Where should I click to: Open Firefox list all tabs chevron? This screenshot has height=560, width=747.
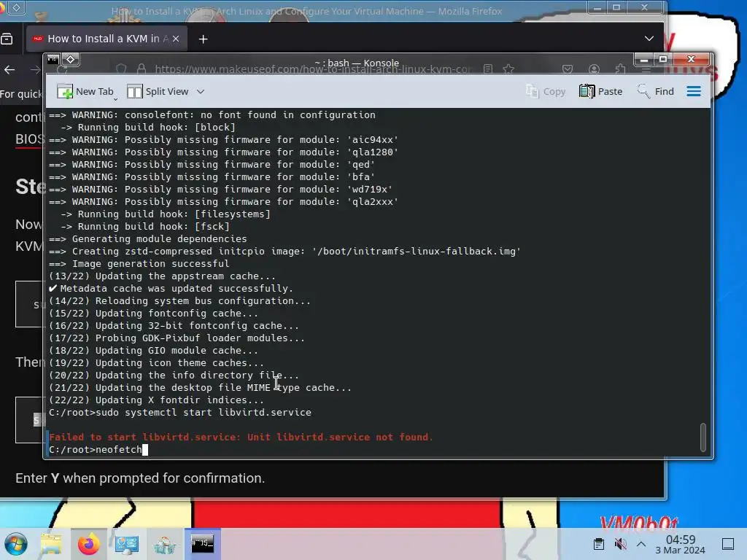coord(649,39)
